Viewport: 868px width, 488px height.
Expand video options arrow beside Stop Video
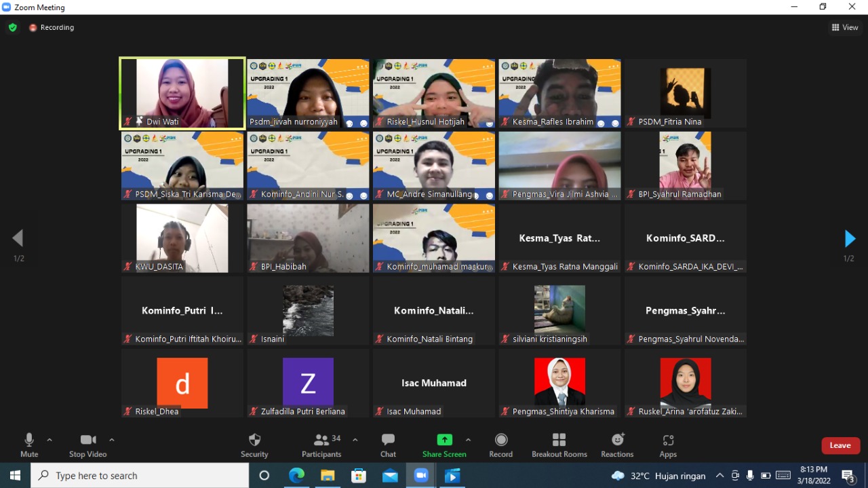(112, 440)
